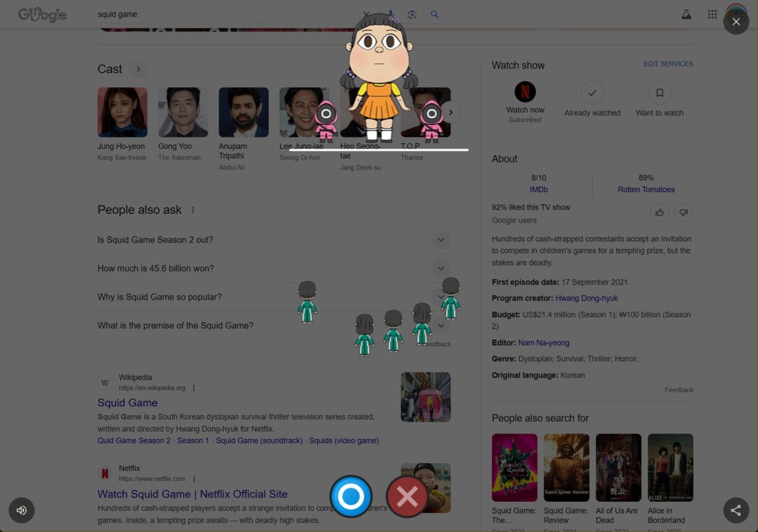Open the Google apps grid
This screenshot has width=758, height=532.
(712, 14)
